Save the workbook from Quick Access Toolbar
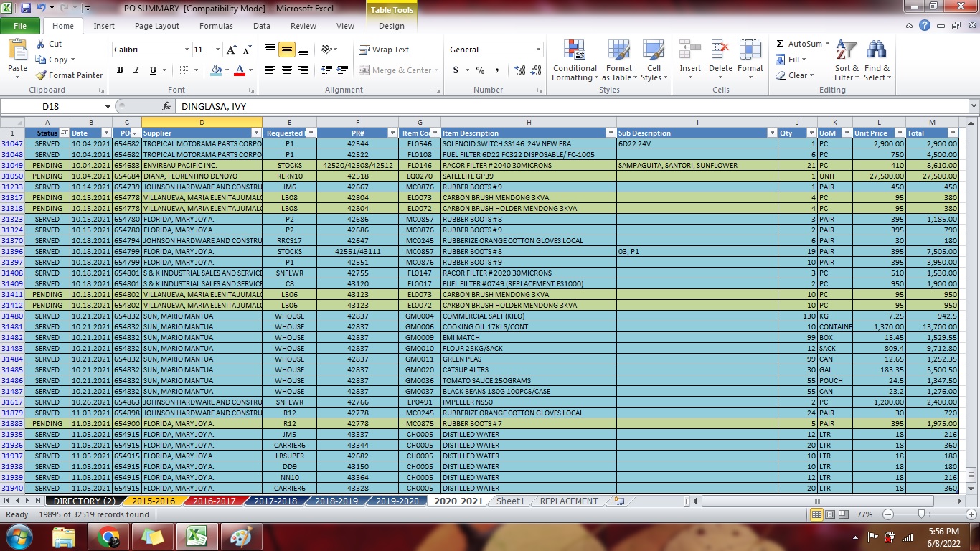 point(26,9)
